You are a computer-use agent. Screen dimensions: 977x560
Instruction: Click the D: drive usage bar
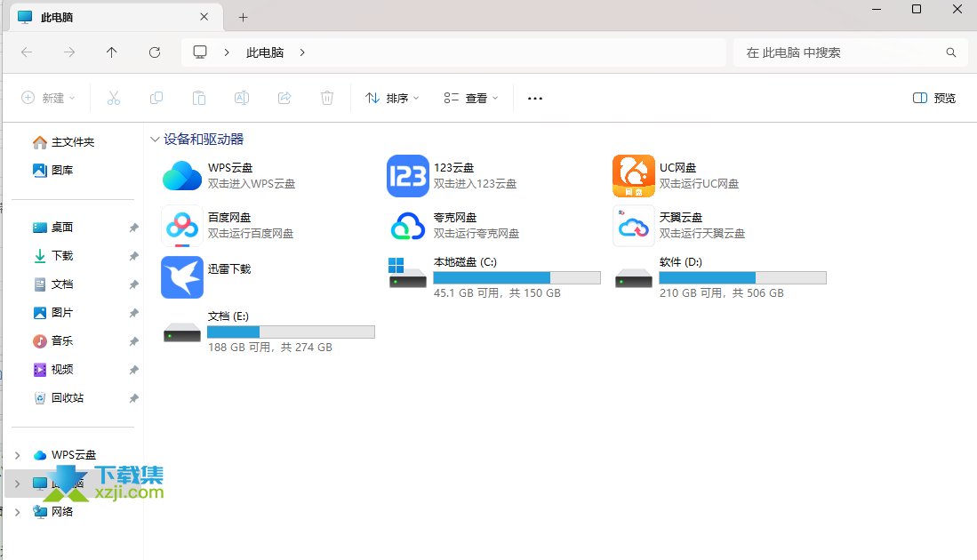coord(742,278)
